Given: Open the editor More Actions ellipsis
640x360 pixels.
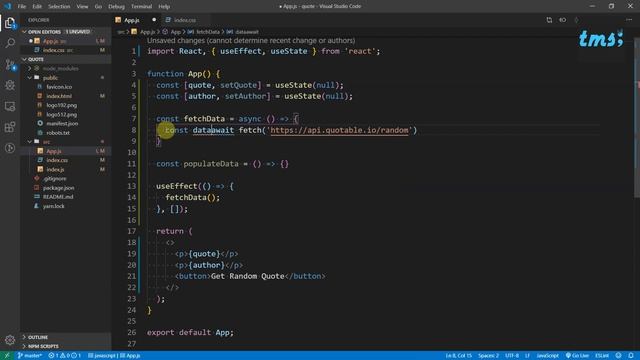Looking at the screenshot, I should coord(629,20).
